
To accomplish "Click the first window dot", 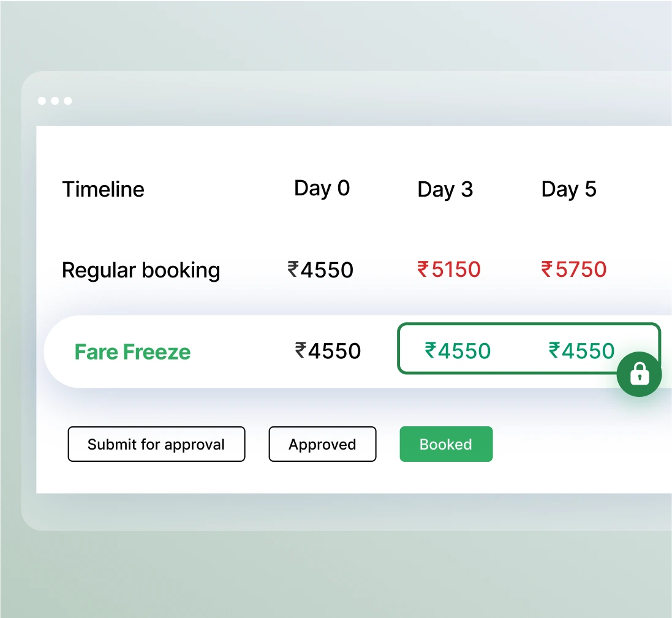I will (42, 100).
